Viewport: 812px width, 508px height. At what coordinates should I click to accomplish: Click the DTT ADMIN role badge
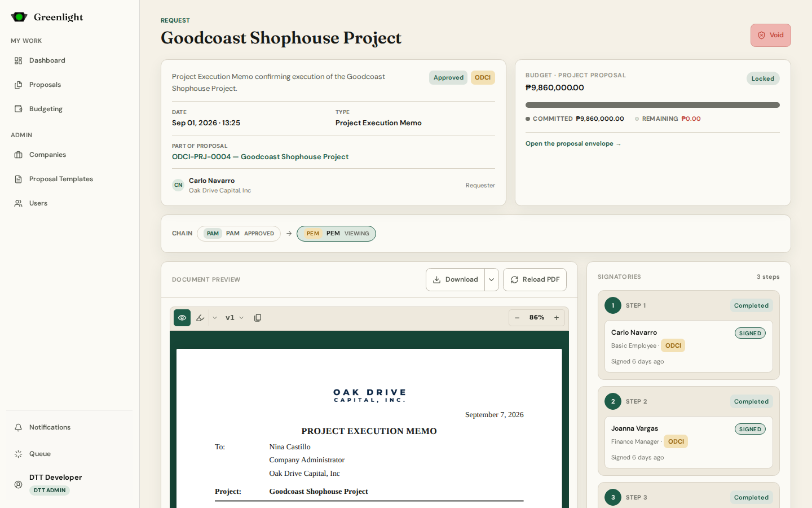[x=50, y=491]
